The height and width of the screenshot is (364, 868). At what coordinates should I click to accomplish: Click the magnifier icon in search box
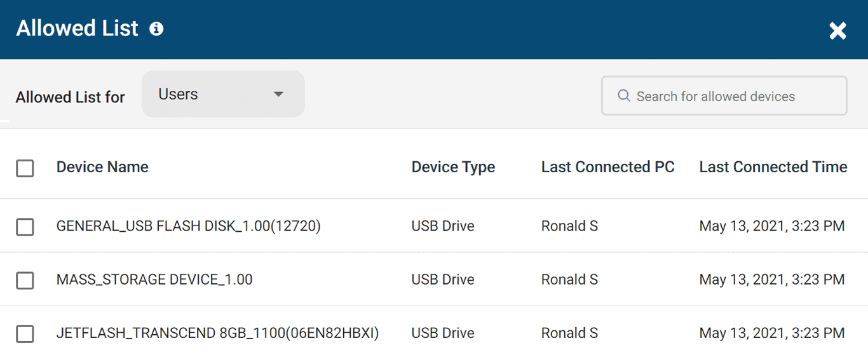point(623,96)
